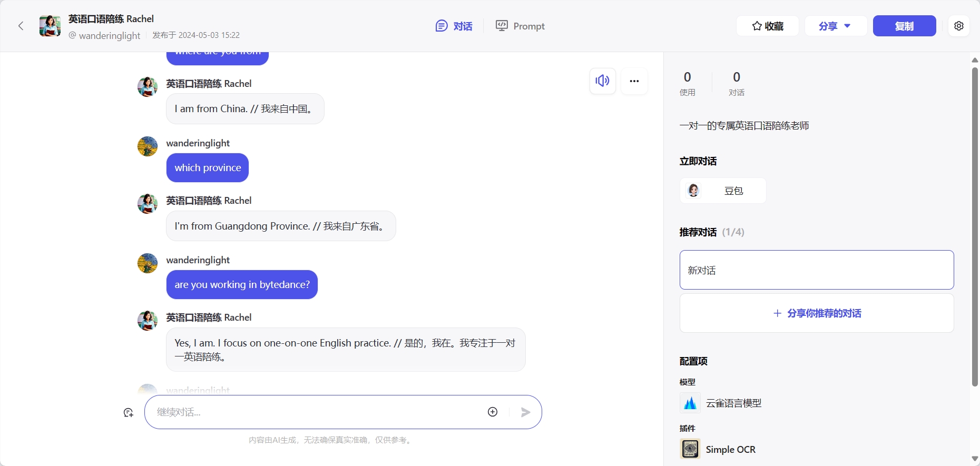
Task: Click the 收藏 favorite button
Action: (767, 26)
